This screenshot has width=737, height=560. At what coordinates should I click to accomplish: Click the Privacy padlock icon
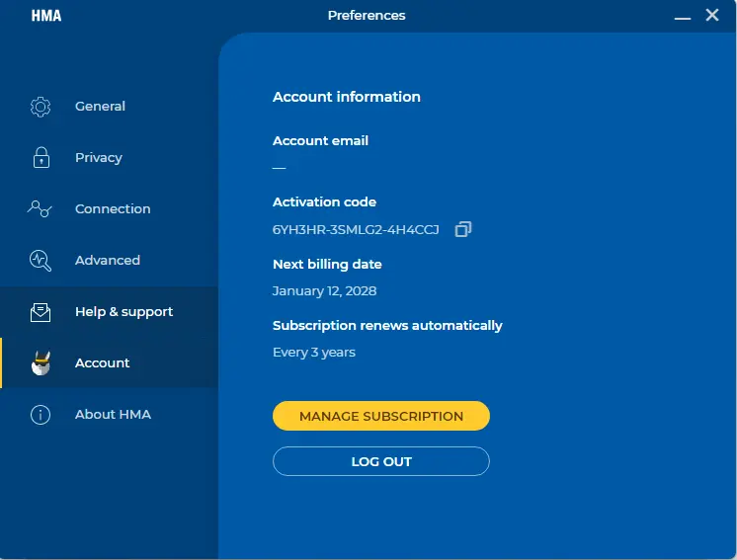point(41,157)
